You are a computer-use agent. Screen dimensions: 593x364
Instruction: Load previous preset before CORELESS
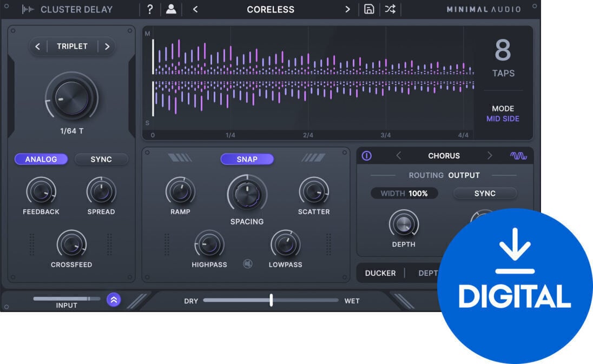pyautogui.click(x=195, y=9)
